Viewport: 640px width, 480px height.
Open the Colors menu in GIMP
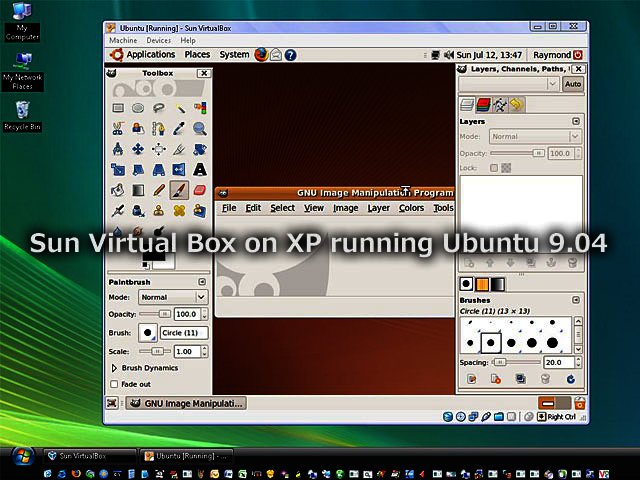pyautogui.click(x=411, y=208)
